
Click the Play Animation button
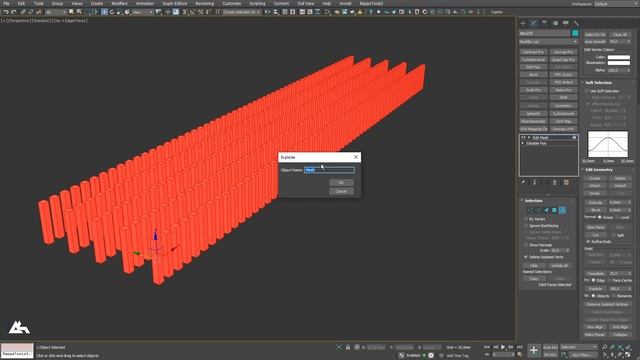(x=503, y=347)
